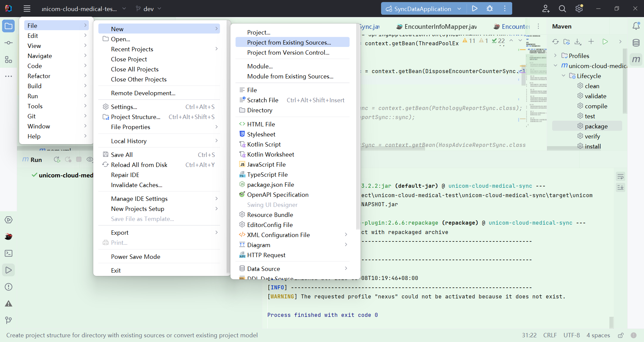The image size is (644, 342).
Task: Open the Services tool window icon
Action: pyautogui.click(x=9, y=220)
